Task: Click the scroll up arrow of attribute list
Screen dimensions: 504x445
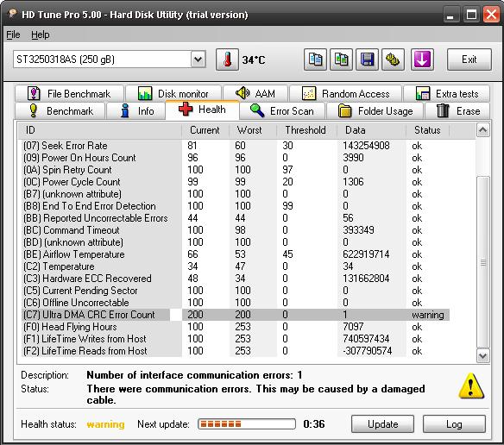Action: pos(482,130)
